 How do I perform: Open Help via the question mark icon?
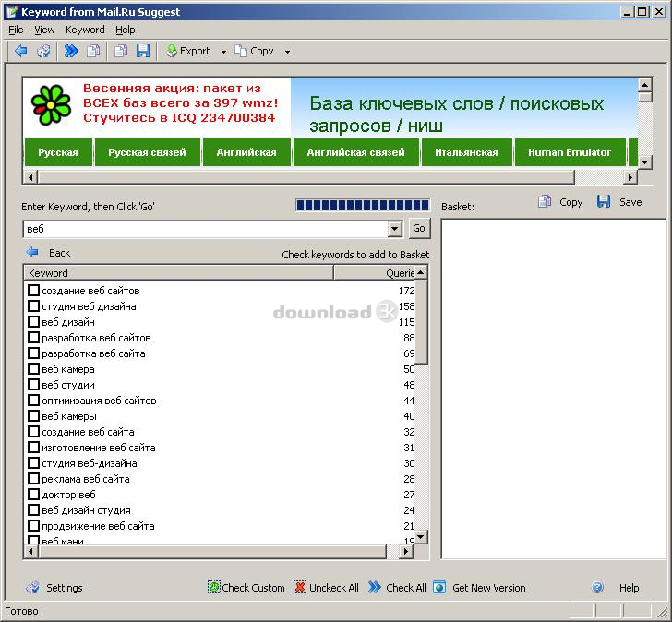coord(598,587)
